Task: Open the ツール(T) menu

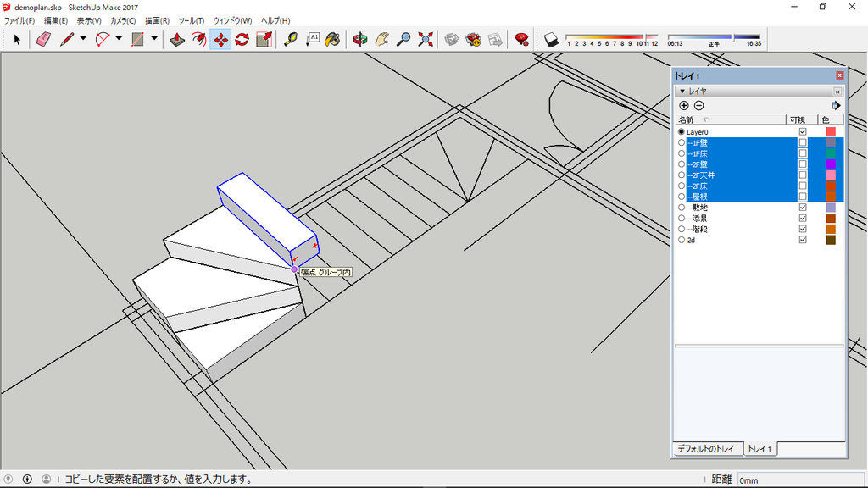Action: point(191,21)
